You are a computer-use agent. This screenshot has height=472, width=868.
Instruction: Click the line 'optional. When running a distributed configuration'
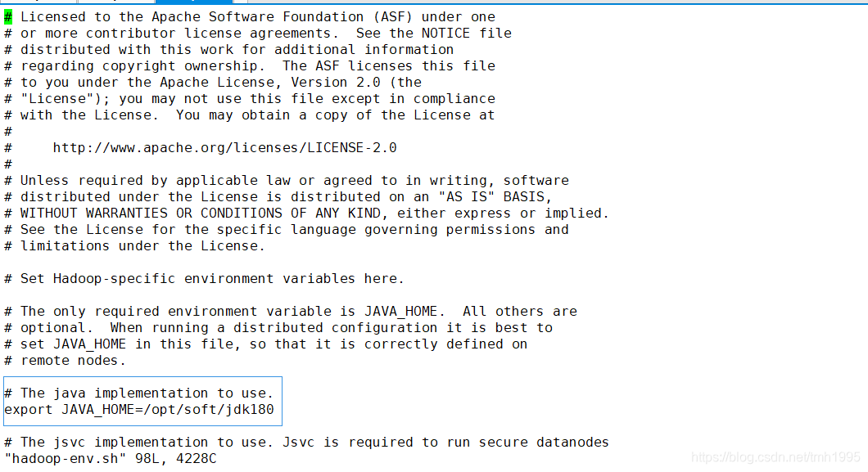(278, 328)
